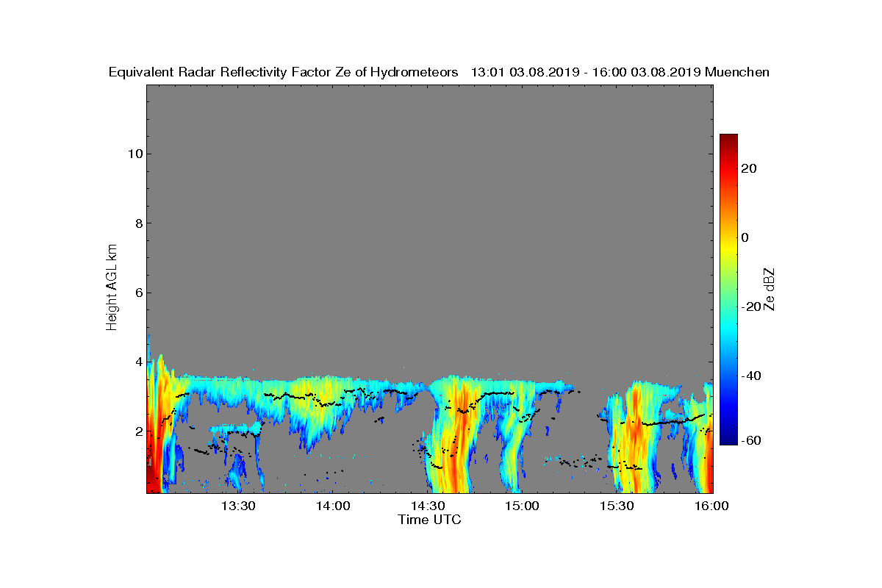The height and width of the screenshot is (588, 882).
Task: Click the "Time UTC" x-axis label
Action: pyautogui.click(x=429, y=520)
